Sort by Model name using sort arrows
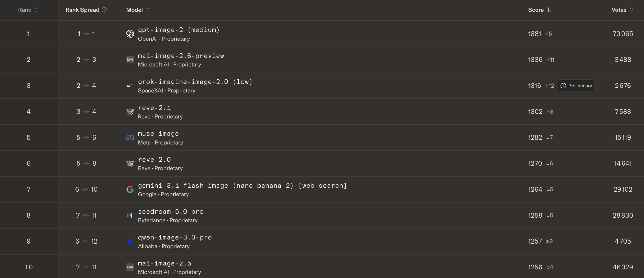 coord(148,10)
